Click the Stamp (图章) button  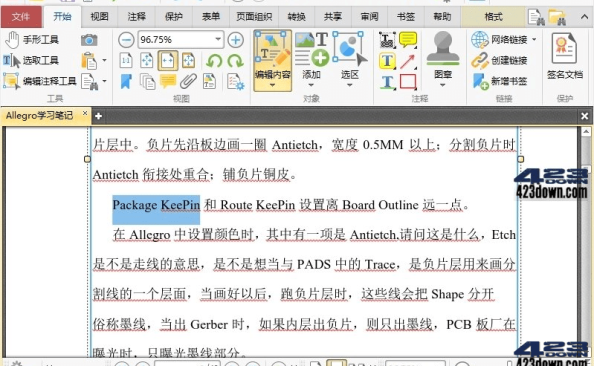(443, 55)
